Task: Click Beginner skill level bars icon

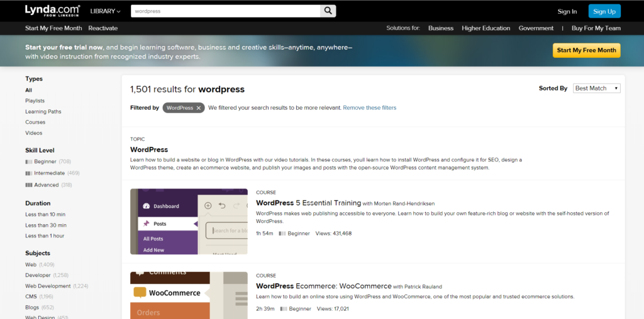Action: [28, 161]
